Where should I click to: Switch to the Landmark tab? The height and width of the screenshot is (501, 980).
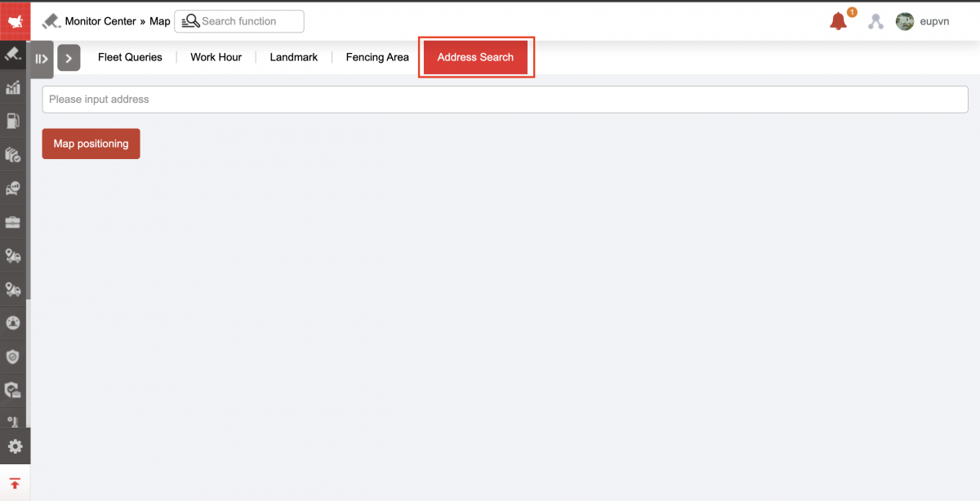coord(294,57)
